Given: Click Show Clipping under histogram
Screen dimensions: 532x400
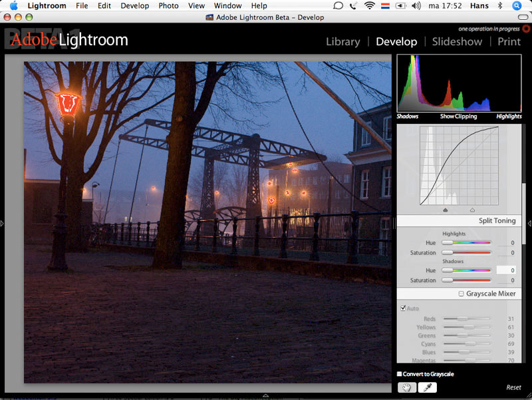Looking at the screenshot, I should click(x=458, y=116).
